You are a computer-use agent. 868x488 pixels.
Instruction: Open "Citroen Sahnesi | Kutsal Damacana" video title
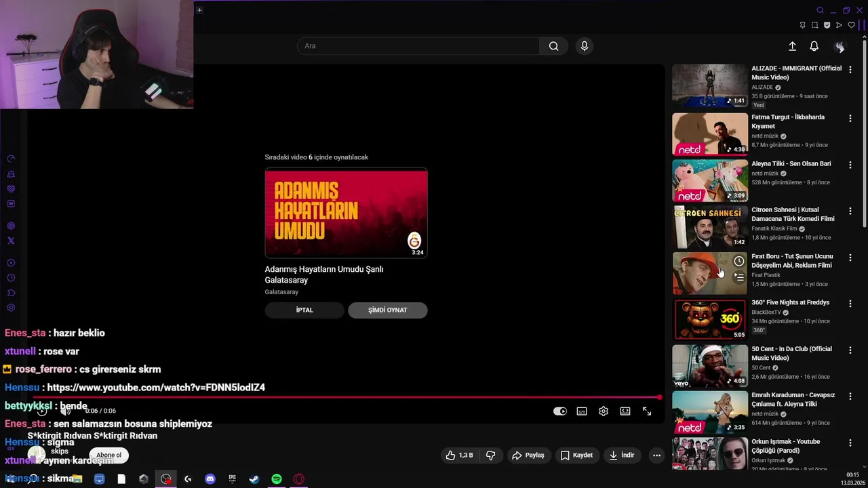pyautogui.click(x=793, y=214)
